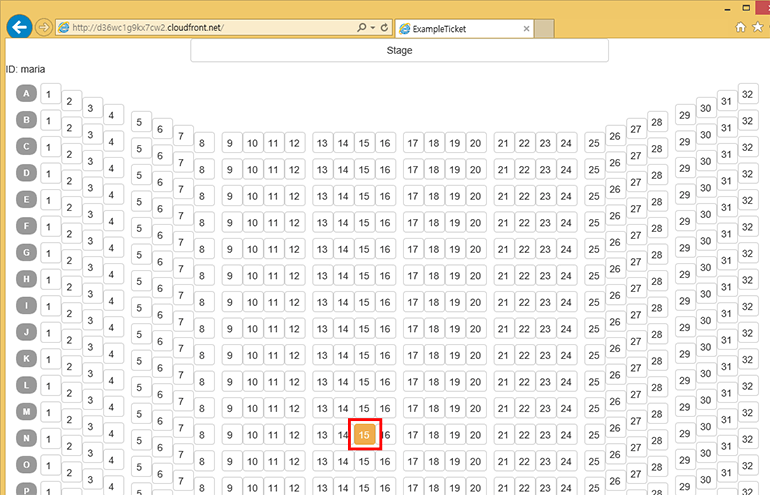The width and height of the screenshot is (770, 495).
Task: Open the Favorites star icon
Action: point(757,28)
